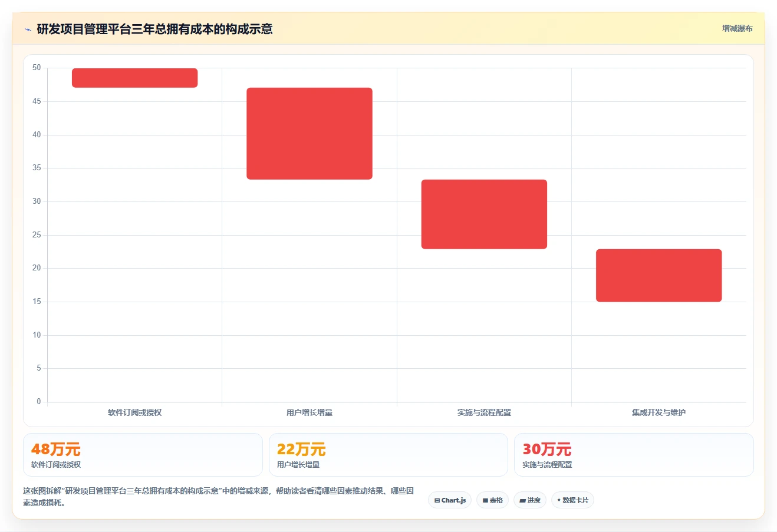Click the Chart.js tag chip
This screenshot has height=532, width=777.
click(450, 500)
